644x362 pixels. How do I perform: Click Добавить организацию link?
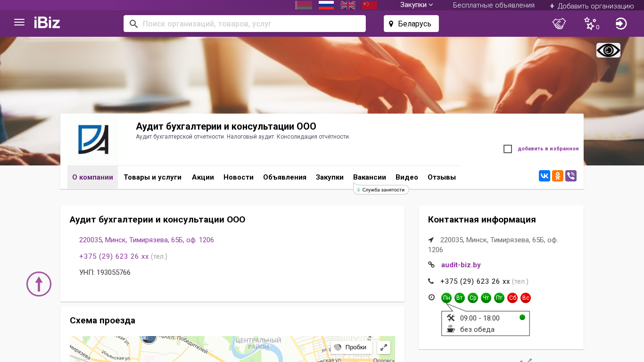tap(592, 6)
